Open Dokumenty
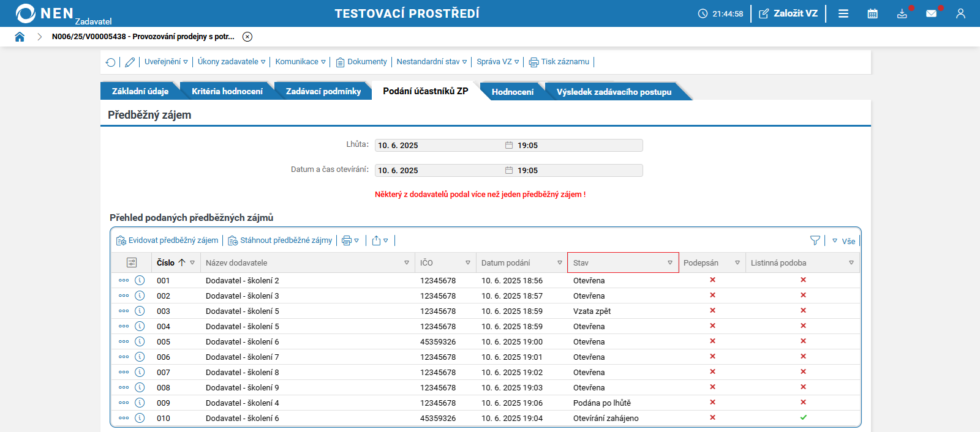 tap(361, 62)
